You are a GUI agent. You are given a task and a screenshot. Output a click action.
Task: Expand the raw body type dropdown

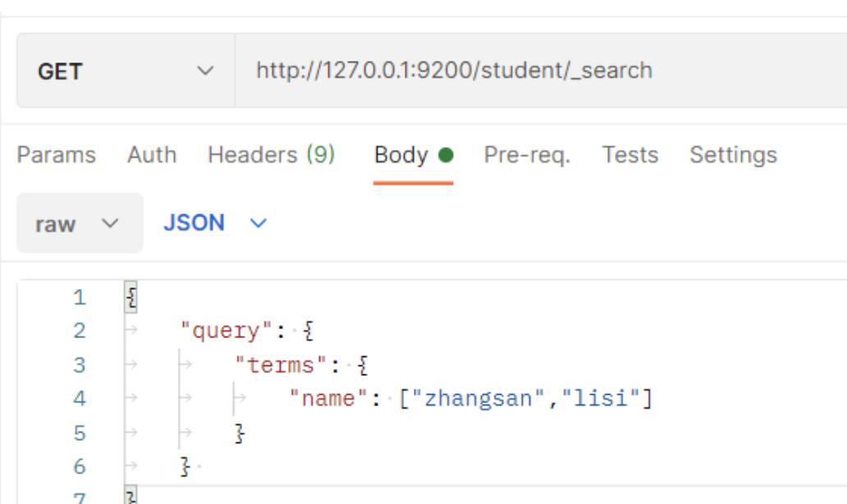pos(79,224)
